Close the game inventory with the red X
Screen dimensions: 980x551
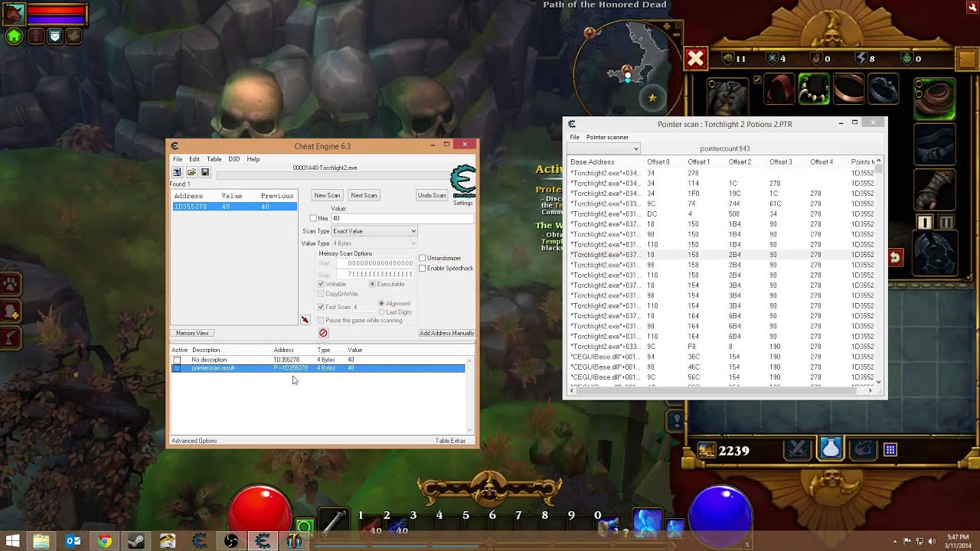695,59
